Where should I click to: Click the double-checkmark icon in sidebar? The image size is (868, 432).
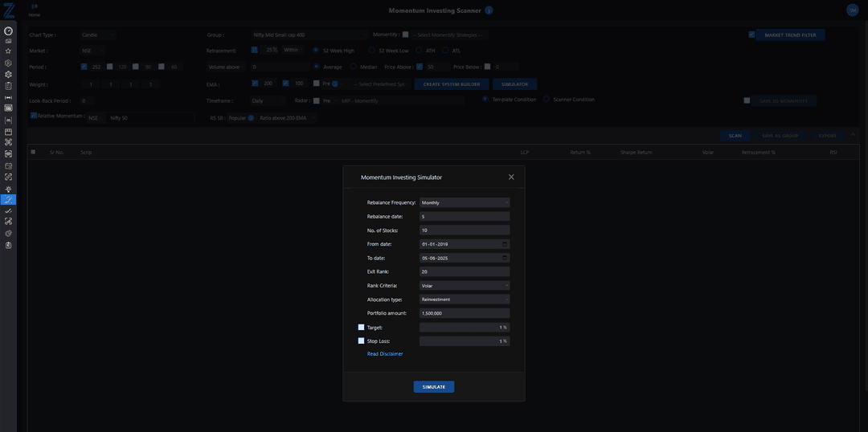pyautogui.click(x=8, y=210)
